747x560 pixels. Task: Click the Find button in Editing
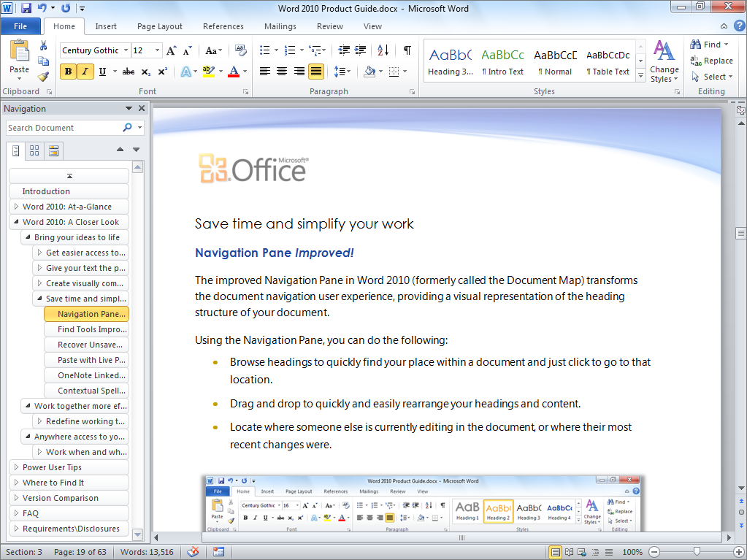(x=709, y=45)
